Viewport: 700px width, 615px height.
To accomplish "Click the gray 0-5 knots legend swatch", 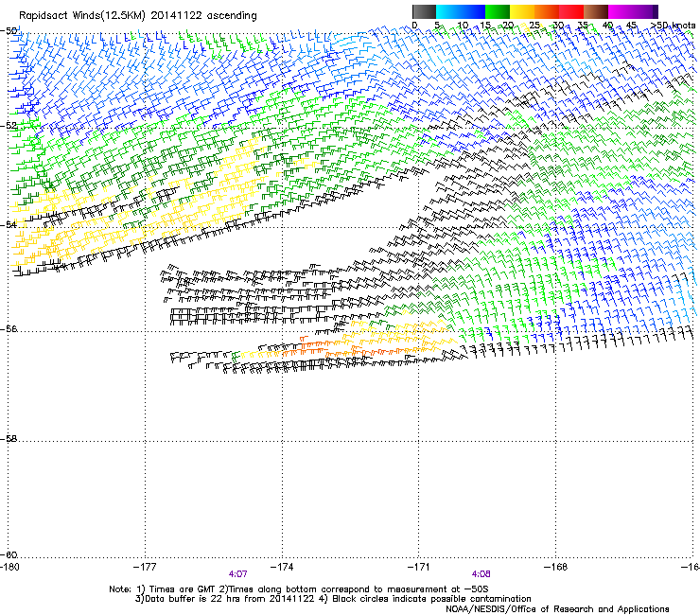I will [424, 11].
